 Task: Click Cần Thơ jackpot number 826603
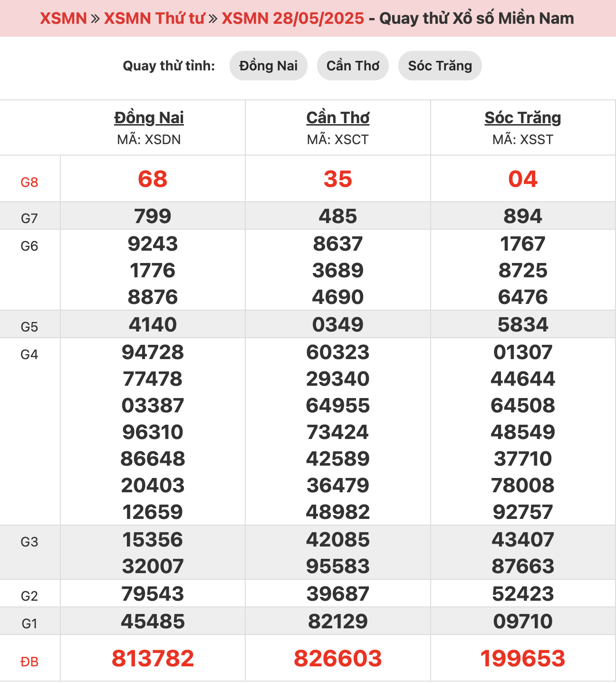point(338,659)
